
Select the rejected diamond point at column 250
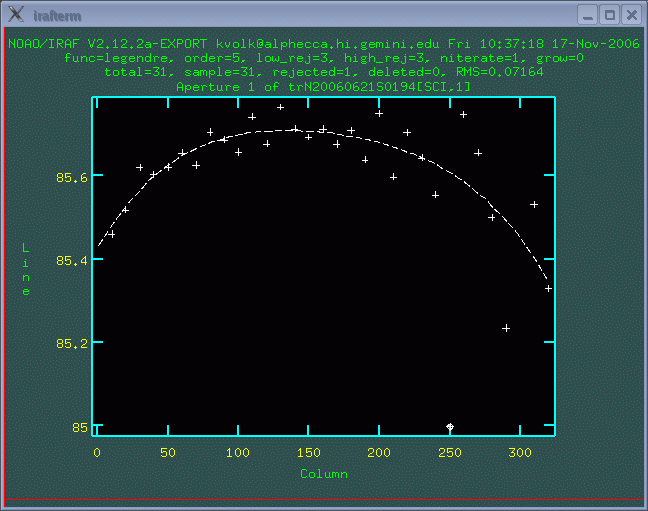(x=450, y=427)
